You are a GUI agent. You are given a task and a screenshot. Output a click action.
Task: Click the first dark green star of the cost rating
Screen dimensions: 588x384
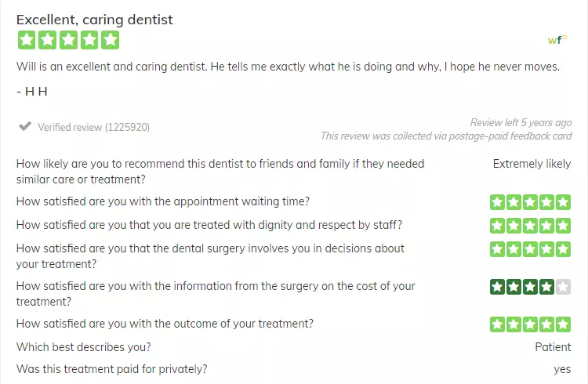tap(497, 287)
